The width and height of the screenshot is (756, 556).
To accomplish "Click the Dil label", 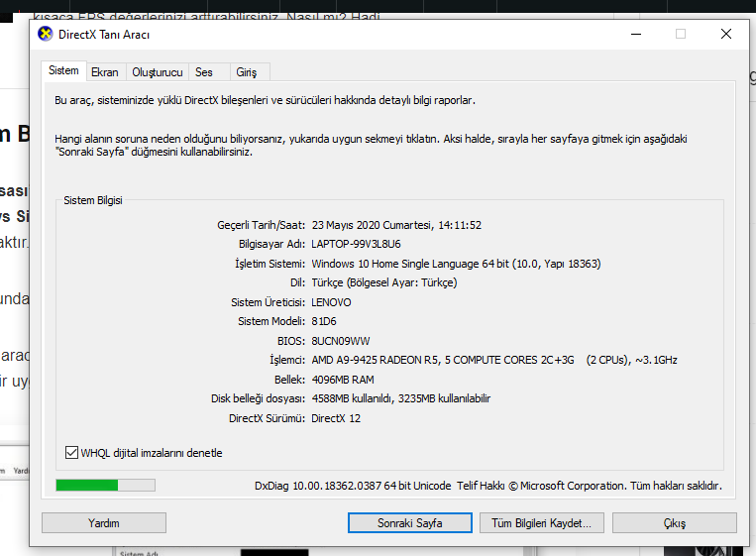I will tap(297, 282).
